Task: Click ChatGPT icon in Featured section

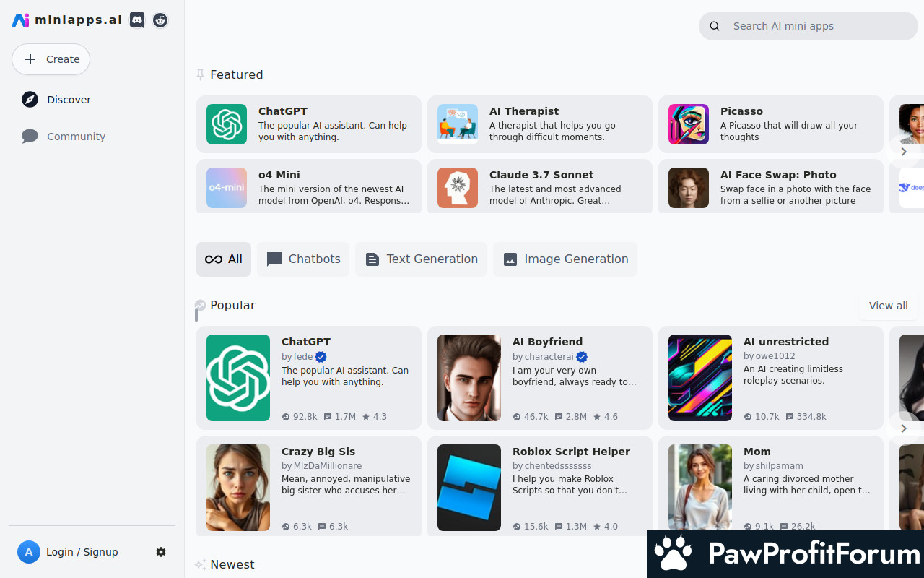Action: point(227,124)
